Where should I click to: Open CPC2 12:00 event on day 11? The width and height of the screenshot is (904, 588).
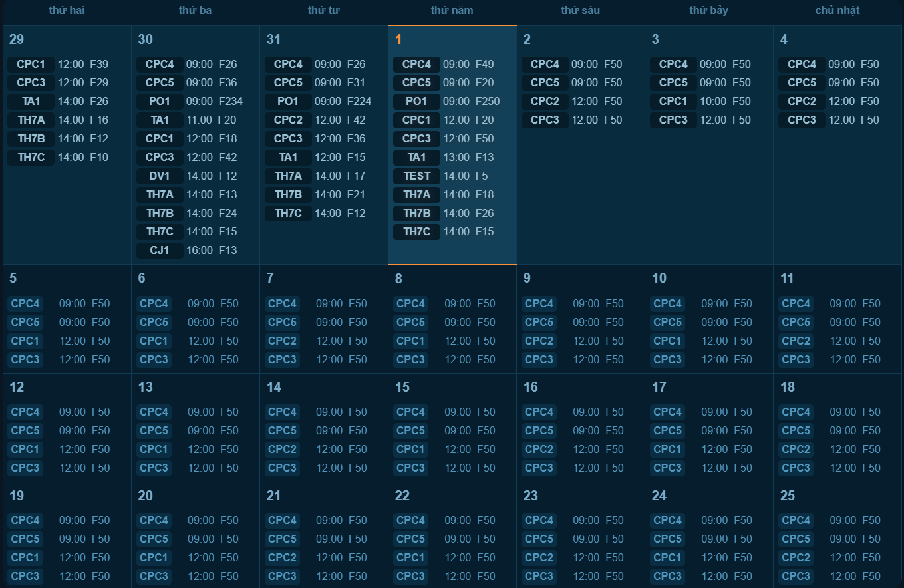[796, 341]
